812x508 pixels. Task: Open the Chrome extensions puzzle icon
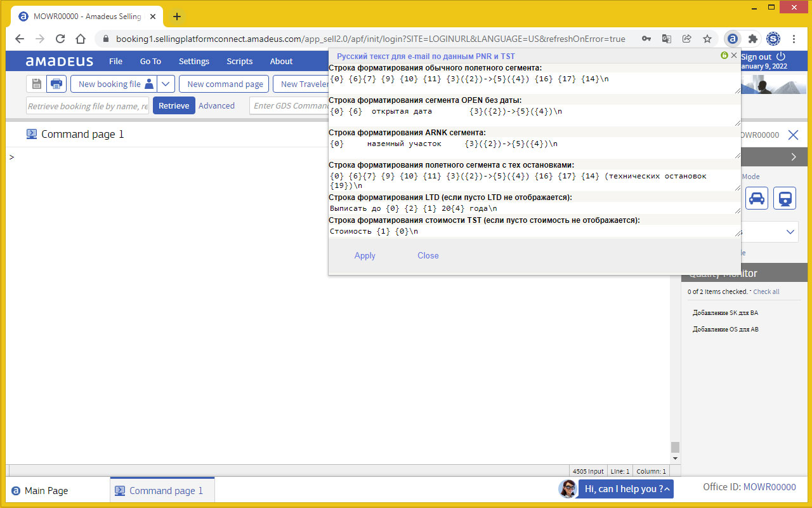click(x=753, y=39)
